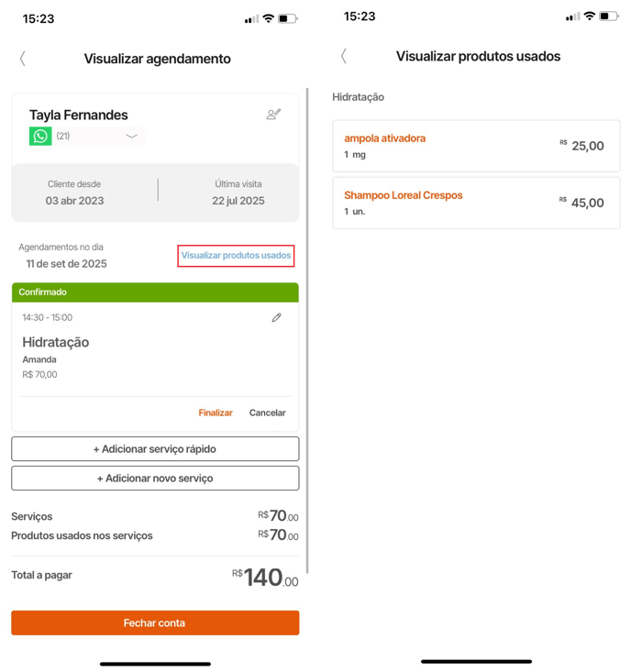
Task: Expand the phone number dropdown chevron
Action: [131, 137]
